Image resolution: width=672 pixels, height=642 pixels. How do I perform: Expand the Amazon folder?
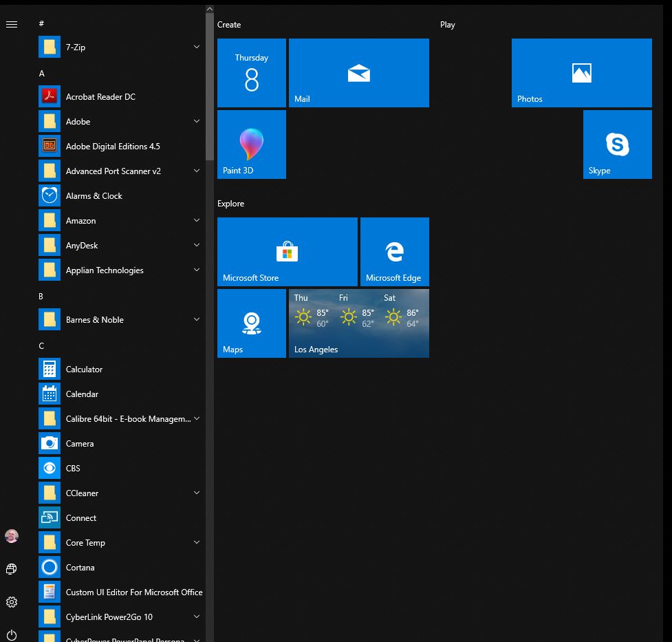click(120, 221)
